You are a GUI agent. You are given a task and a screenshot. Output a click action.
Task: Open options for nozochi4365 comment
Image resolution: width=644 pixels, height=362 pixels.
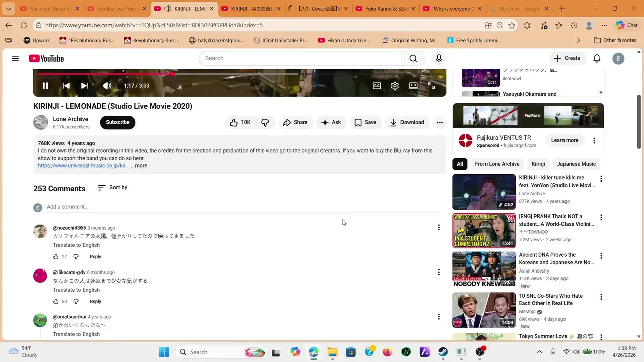click(x=439, y=228)
